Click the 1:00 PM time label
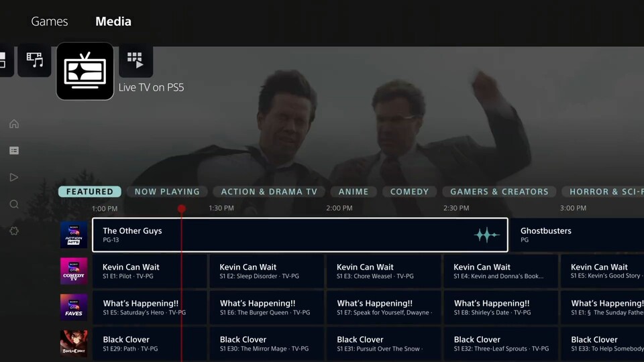 105,208
